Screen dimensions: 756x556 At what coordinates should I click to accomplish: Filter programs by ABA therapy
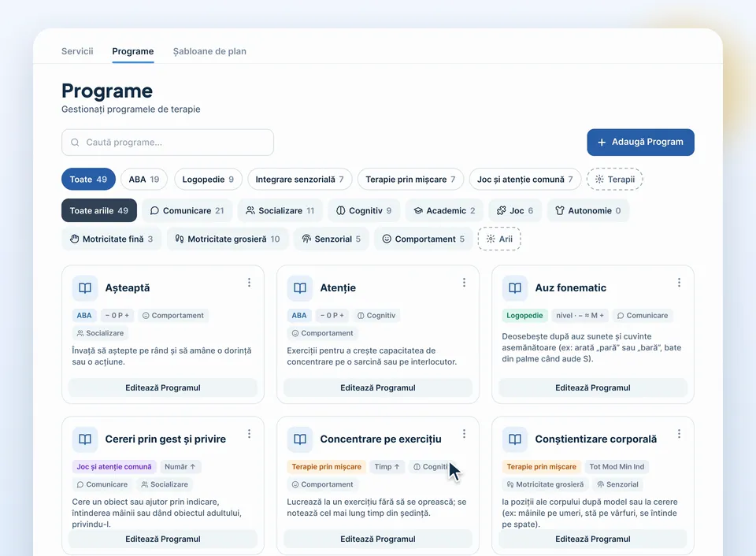coord(143,180)
